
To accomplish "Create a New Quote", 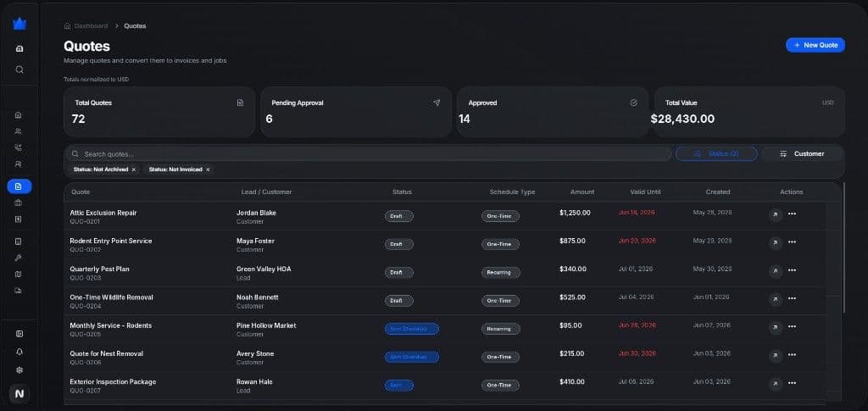I will (x=815, y=46).
